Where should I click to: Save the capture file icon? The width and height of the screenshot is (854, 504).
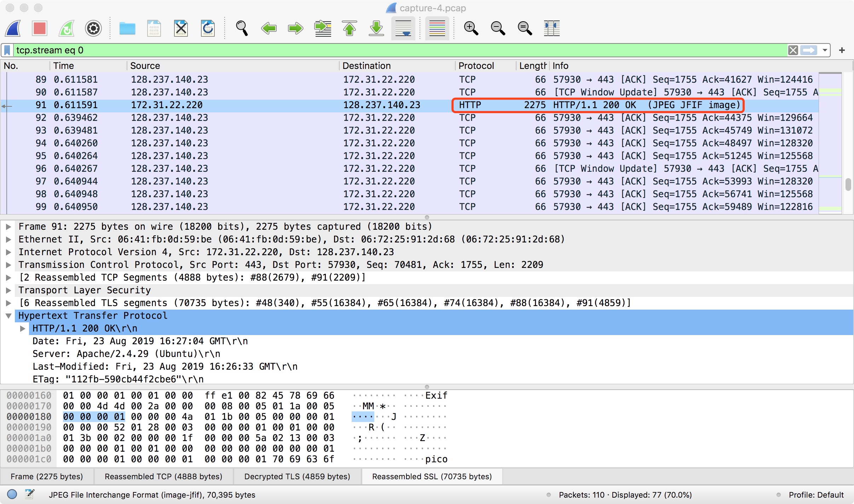coord(154,28)
